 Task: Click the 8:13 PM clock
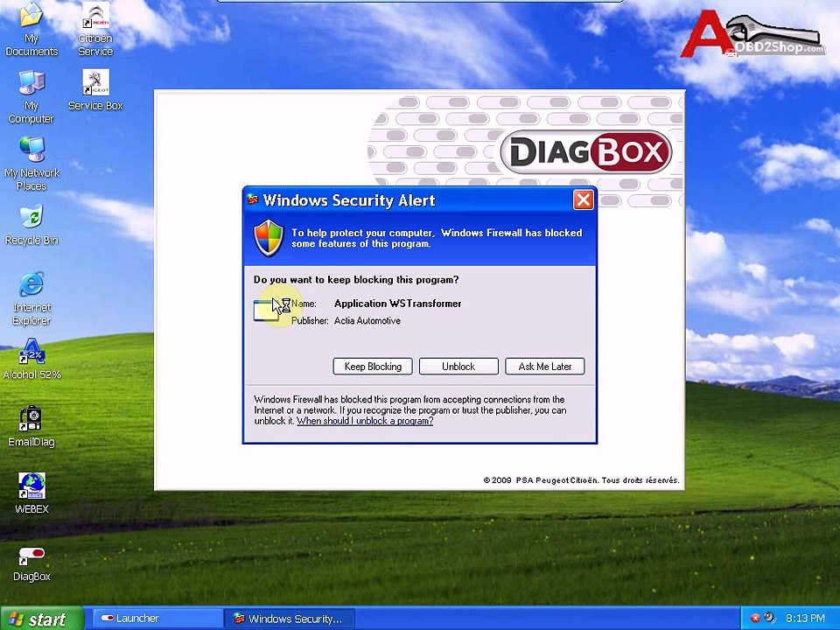pyautogui.click(x=805, y=619)
